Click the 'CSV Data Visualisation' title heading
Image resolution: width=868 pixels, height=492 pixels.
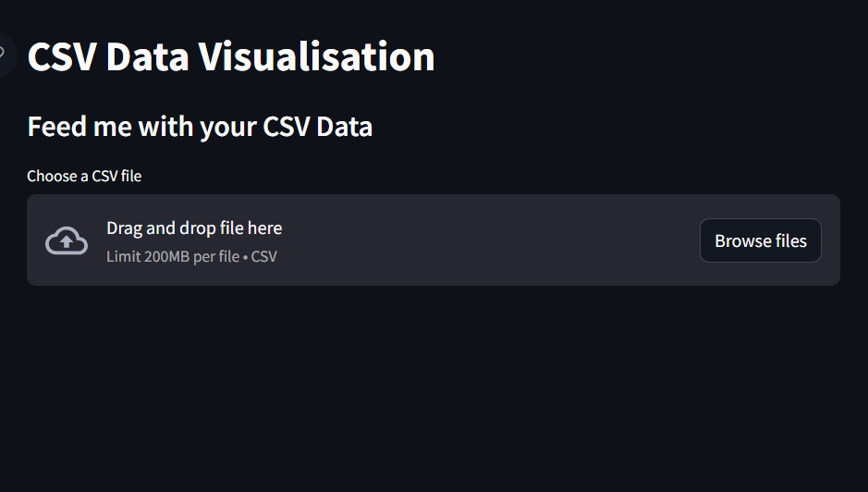tap(231, 56)
